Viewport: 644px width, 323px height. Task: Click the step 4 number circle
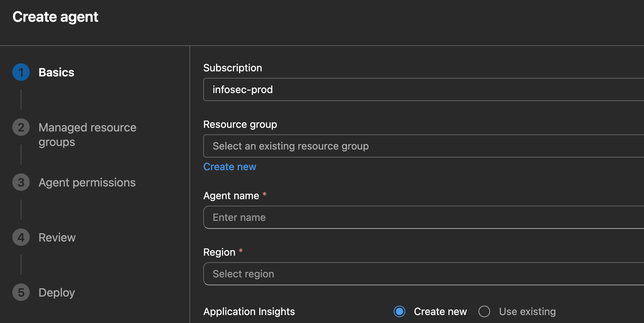pos(21,238)
